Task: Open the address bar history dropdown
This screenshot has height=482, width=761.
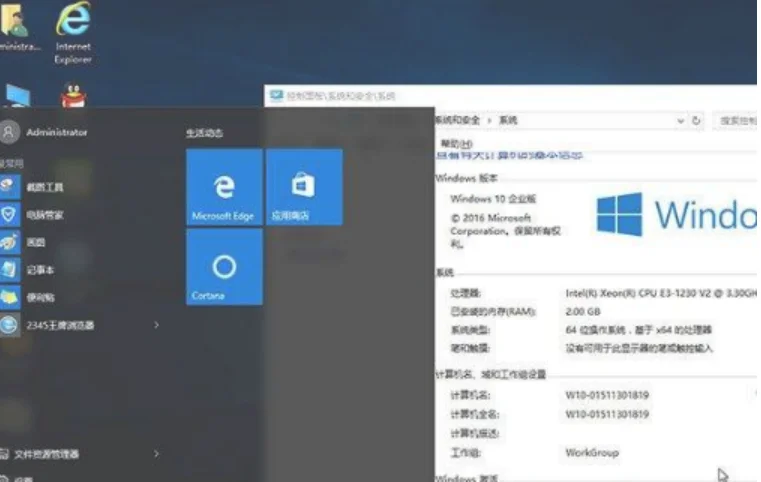Action: [680, 121]
